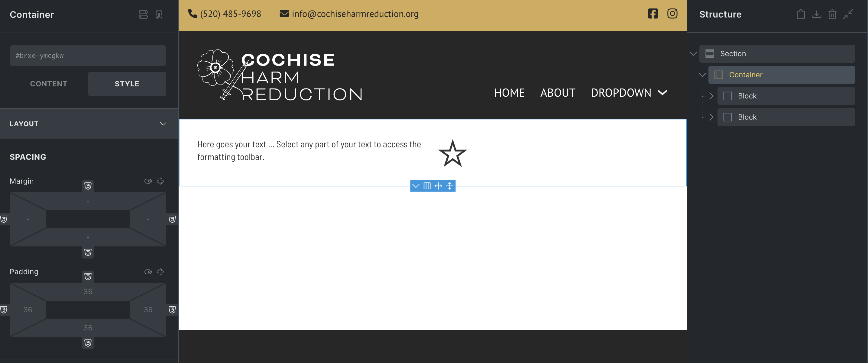Select the second Block row in Structure

786,117
